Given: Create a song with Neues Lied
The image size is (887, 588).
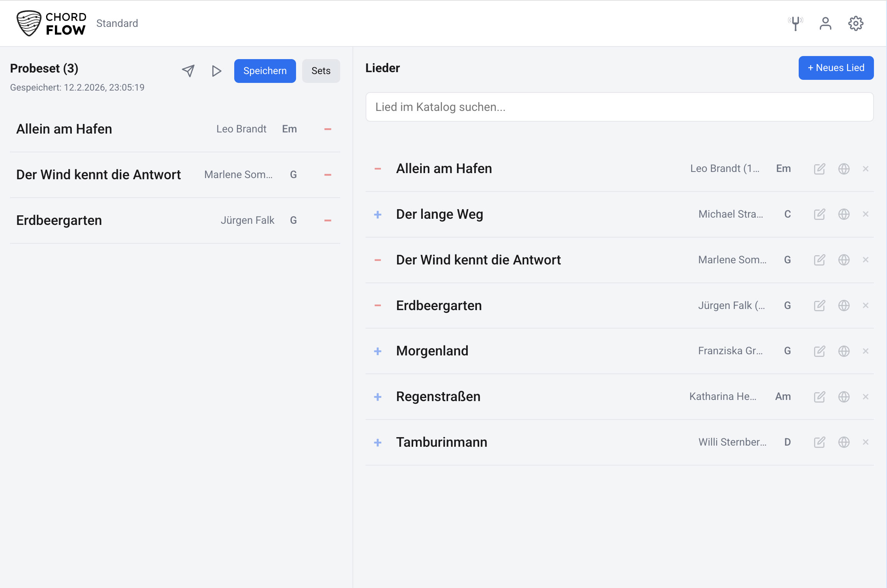Looking at the screenshot, I should pyautogui.click(x=836, y=68).
